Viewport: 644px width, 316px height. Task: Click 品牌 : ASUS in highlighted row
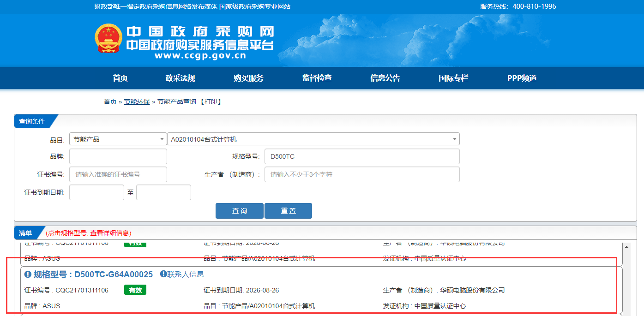click(42, 306)
